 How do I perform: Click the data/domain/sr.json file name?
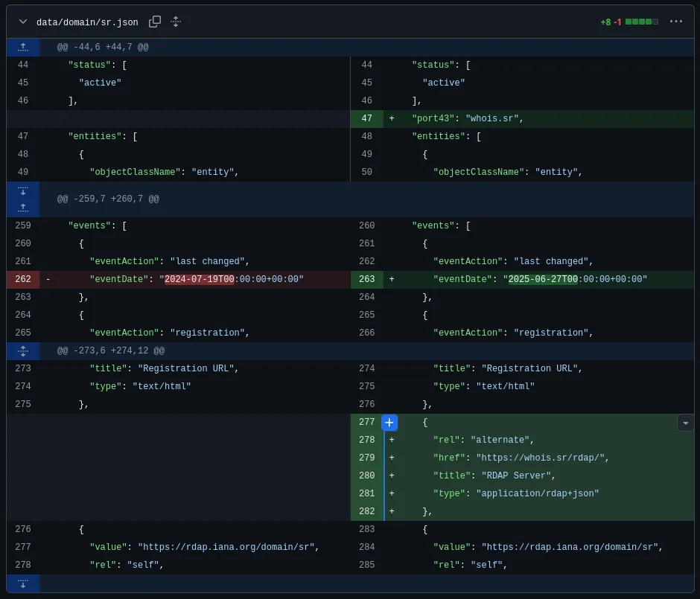(87, 22)
